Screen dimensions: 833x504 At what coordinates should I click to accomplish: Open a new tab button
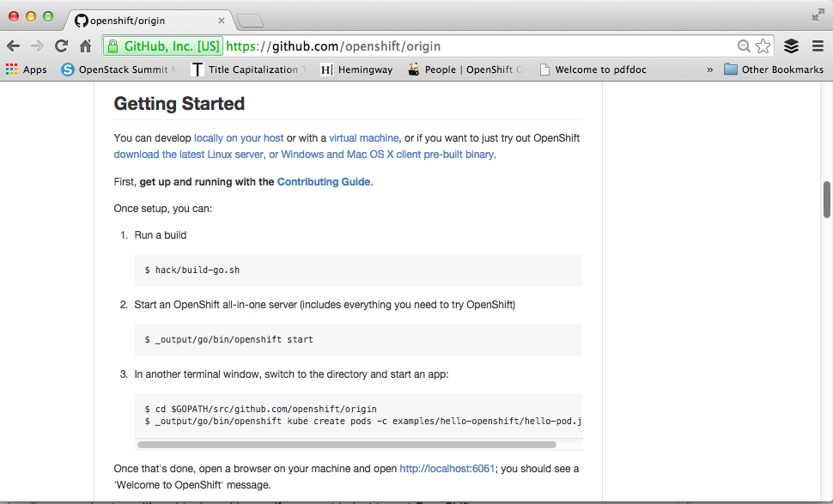(x=250, y=21)
